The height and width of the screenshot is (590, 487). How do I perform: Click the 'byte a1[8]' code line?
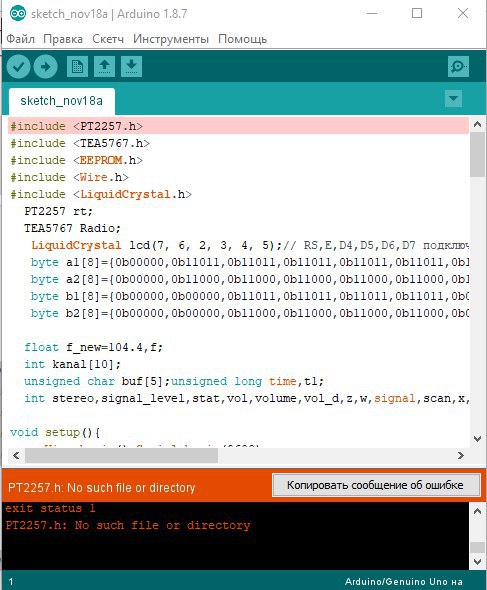click(x=250, y=262)
